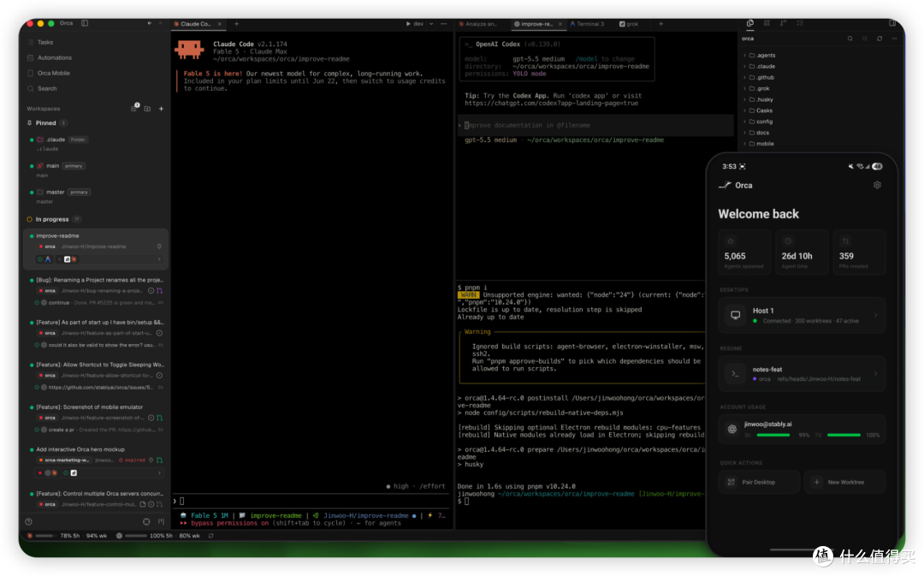The height and width of the screenshot is (576, 924).
Task: Close the Claude Code tab
Action: [x=220, y=24]
